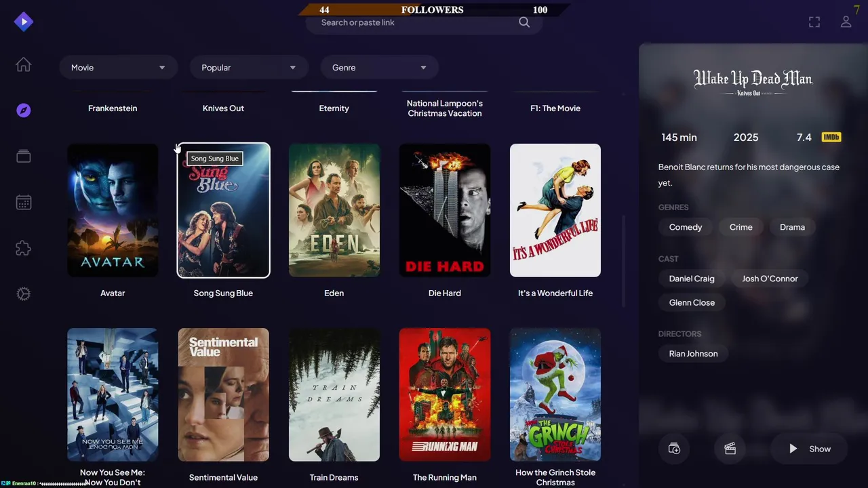The image size is (868, 488).
Task: Click the Train Dreams title label
Action: [334, 478]
